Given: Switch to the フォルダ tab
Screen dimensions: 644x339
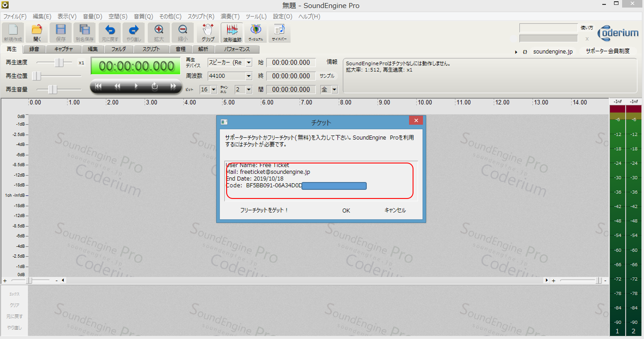Looking at the screenshot, I should pos(119,49).
